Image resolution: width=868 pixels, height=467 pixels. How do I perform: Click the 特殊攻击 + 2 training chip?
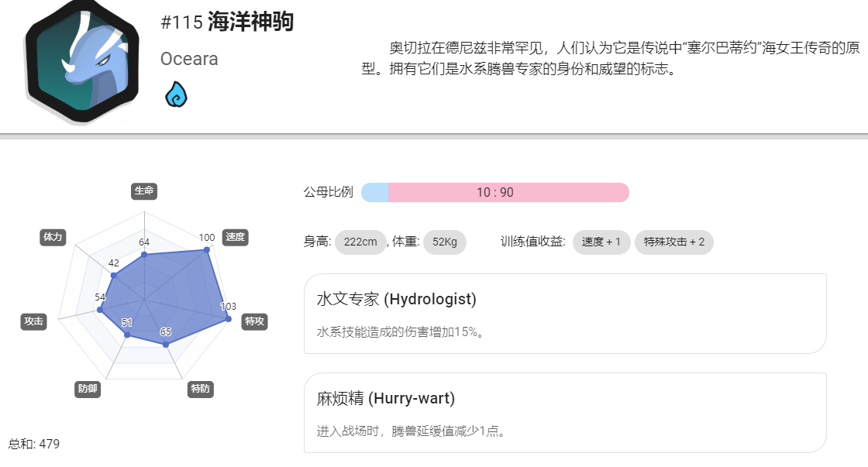(673, 242)
